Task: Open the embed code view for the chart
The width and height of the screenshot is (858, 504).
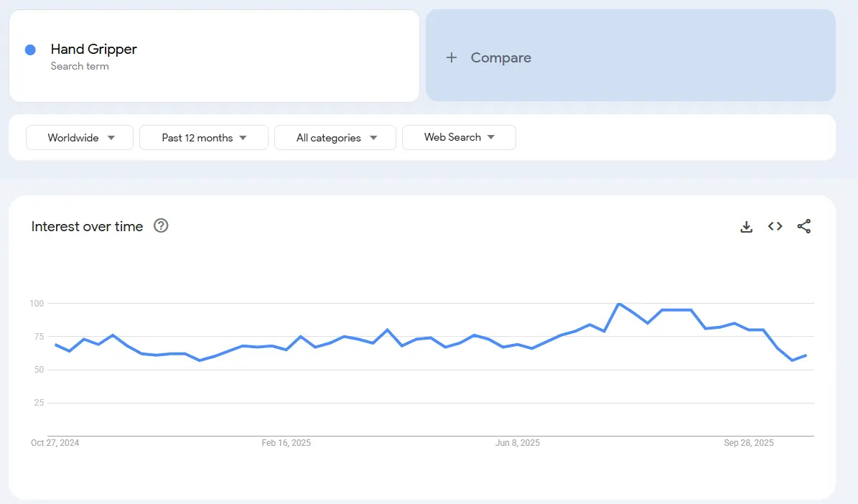Action: (775, 226)
